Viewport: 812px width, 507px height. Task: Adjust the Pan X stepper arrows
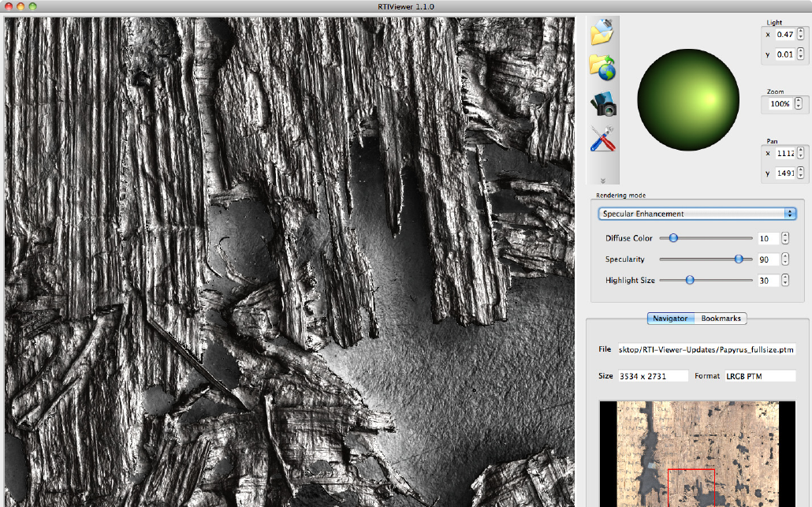801,153
